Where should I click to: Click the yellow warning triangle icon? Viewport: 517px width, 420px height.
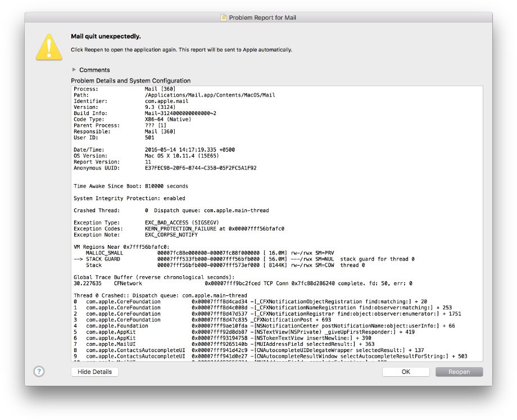click(x=49, y=47)
